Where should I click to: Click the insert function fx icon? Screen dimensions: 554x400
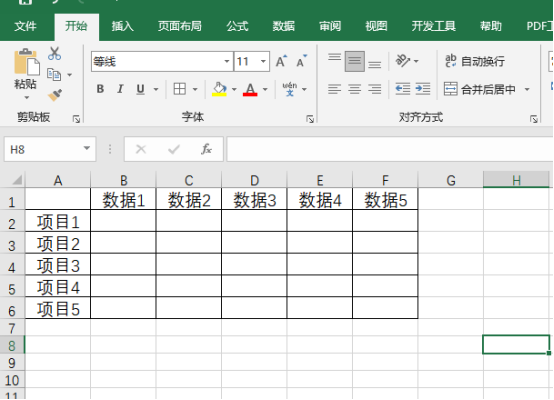(x=206, y=149)
